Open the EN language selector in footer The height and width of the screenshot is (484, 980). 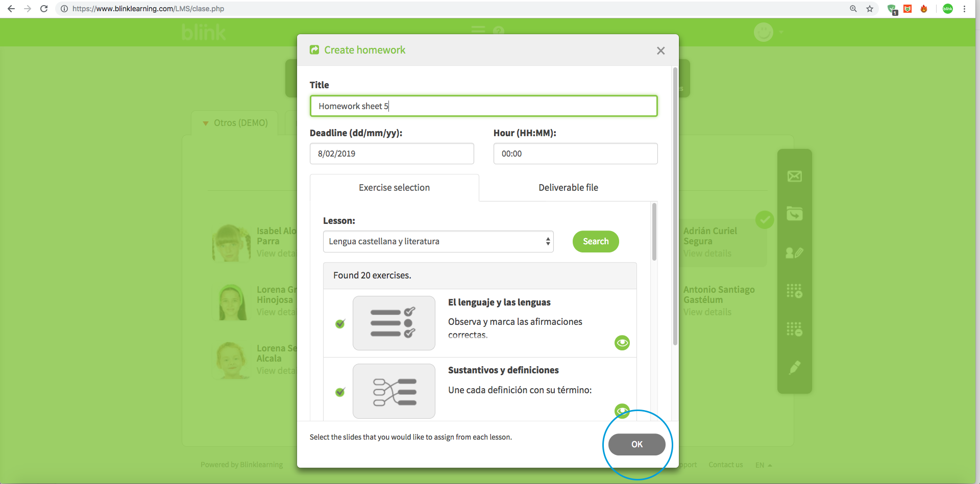click(763, 465)
